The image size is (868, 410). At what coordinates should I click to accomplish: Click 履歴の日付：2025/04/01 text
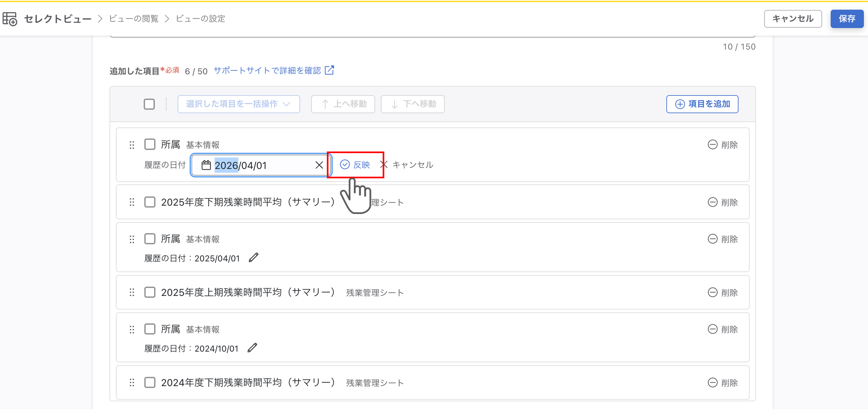[192, 258]
